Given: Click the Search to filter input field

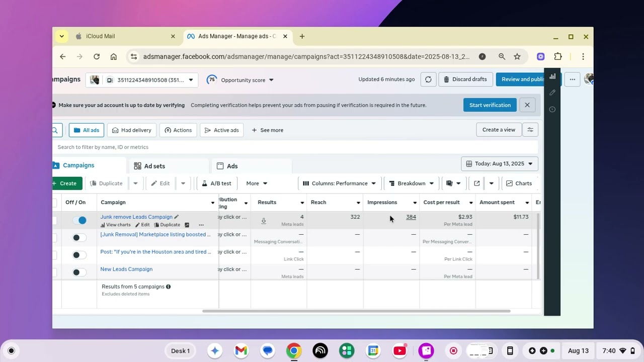Looking at the screenshot, I should coord(295,147).
